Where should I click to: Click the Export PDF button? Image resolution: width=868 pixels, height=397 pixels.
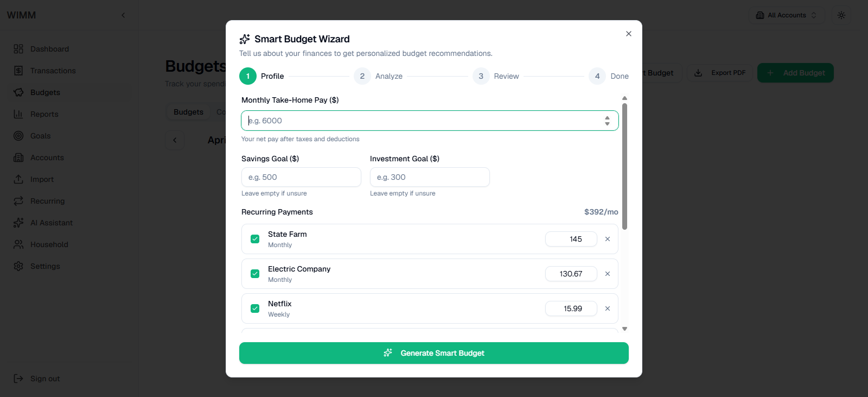(720, 73)
